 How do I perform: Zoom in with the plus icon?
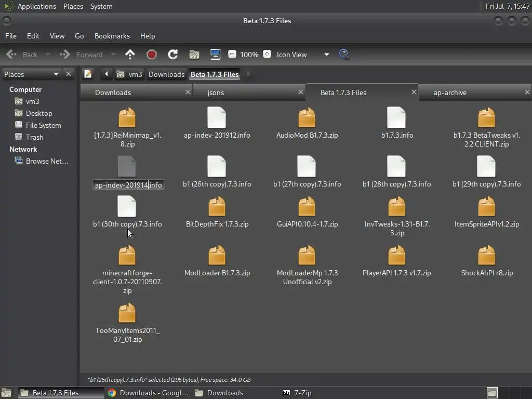coord(267,54)
